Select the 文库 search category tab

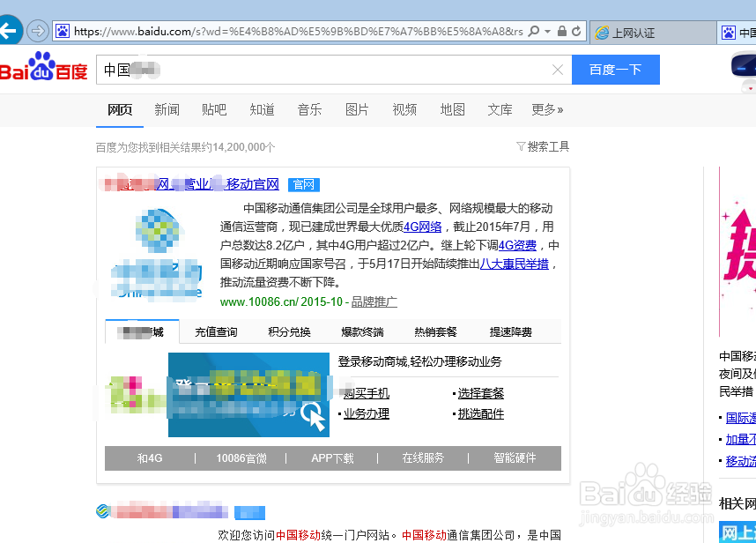coord(500,110)
